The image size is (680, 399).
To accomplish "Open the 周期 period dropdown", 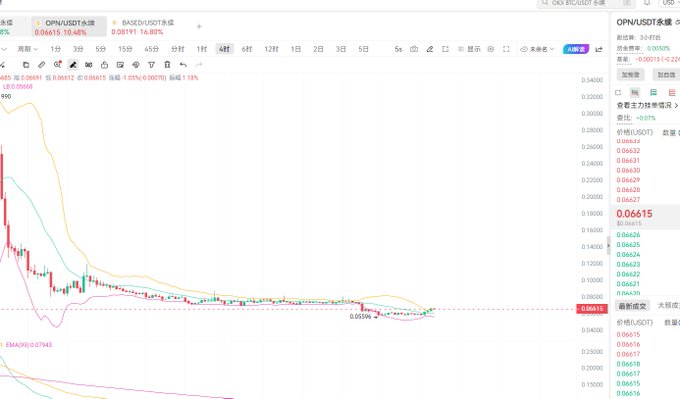I will point(28,49).
